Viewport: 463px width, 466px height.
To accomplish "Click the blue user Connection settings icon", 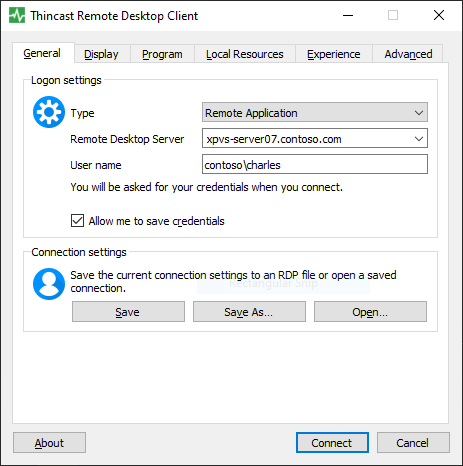I will coord(49,284).
